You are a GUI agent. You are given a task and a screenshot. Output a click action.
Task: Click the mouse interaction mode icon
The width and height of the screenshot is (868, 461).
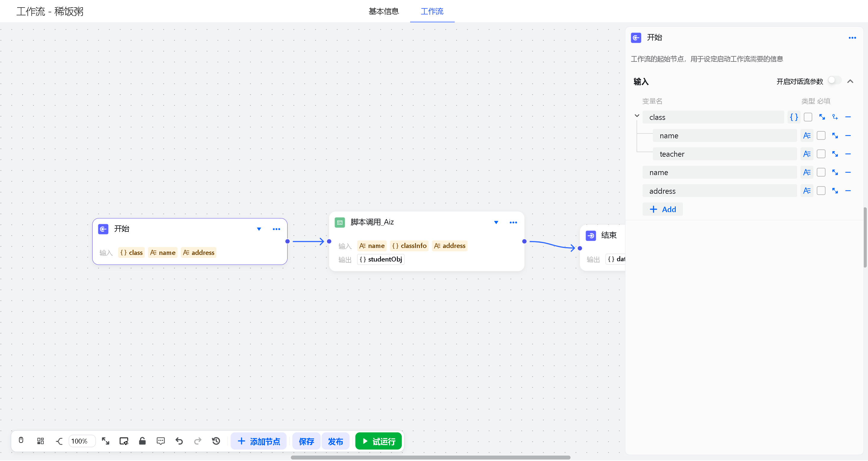pyautogui.click(x=21, y=441)
